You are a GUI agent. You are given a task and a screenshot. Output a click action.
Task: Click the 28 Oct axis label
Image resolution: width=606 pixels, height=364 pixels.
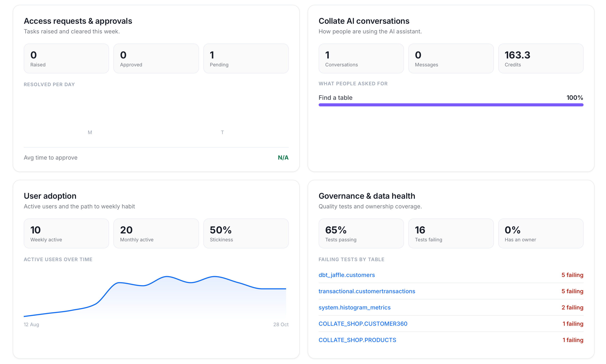pyautogui.click(x=281, y=324)
